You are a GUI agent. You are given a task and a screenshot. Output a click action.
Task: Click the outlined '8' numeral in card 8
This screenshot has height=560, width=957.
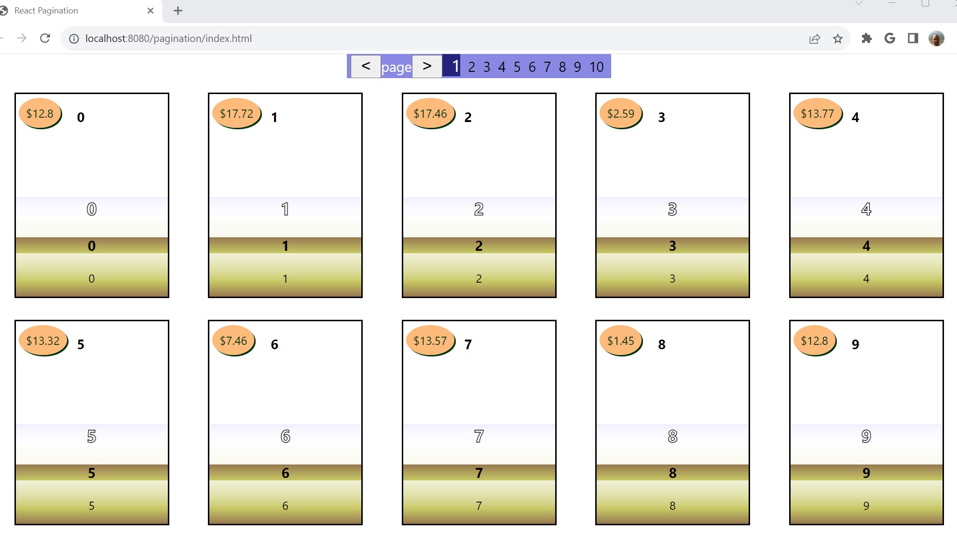(672, 437)
